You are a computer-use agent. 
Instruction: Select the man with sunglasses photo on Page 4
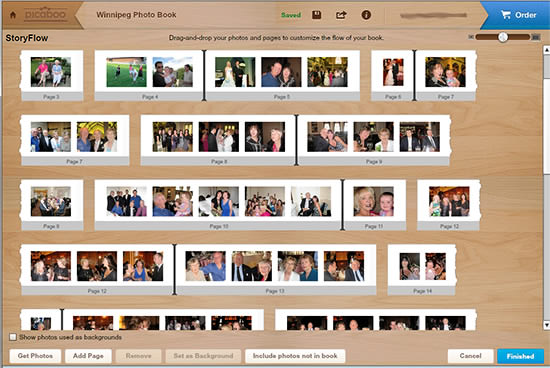pos(173,72)
